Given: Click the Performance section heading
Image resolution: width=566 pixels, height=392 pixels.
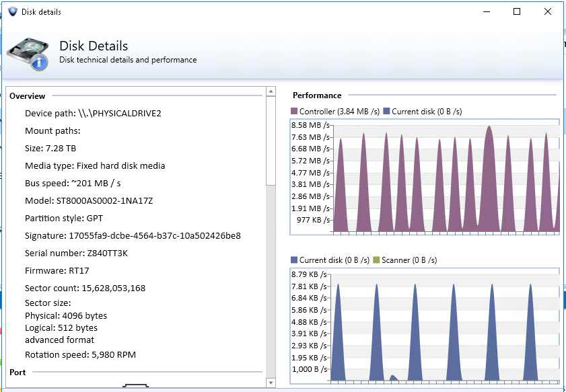Looking at the screenshot, I should [x=317, y=95].
